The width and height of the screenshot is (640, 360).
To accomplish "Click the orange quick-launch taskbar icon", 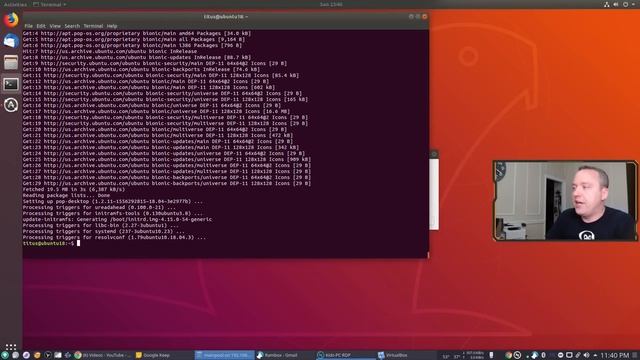I will (x=37, y=355).
